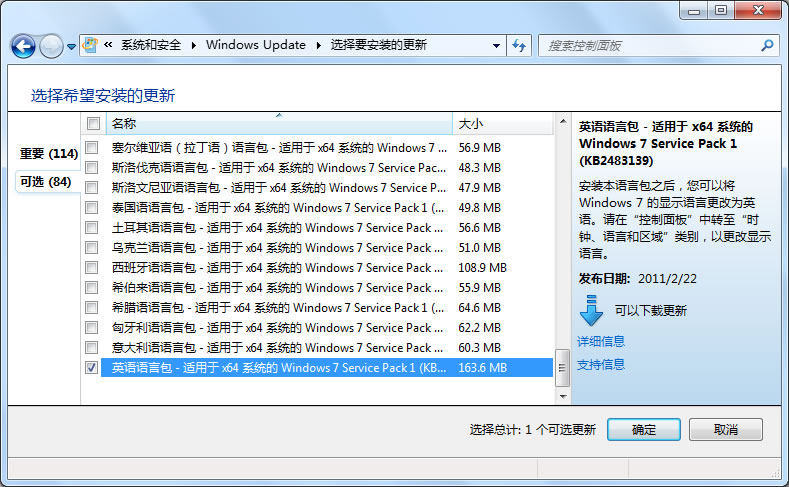Click 取消 button
This screenshot has height=487, width=789.
[x=726, y=430]
